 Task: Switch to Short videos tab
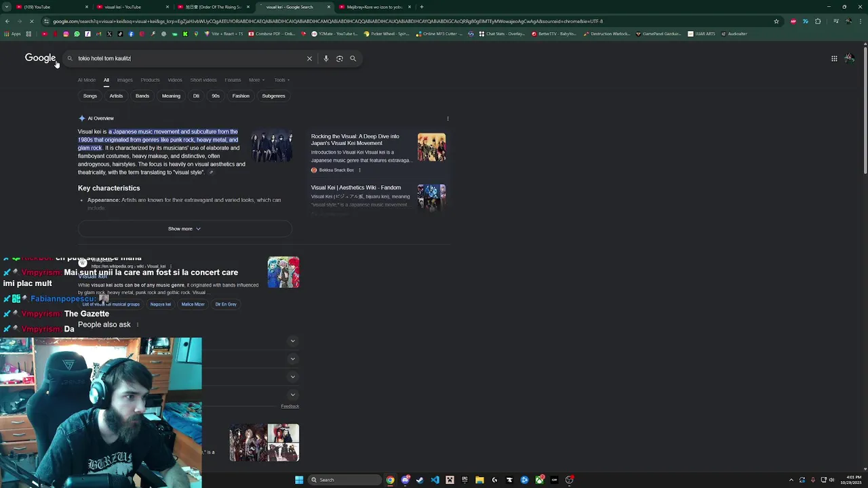[x=203, y=80]
